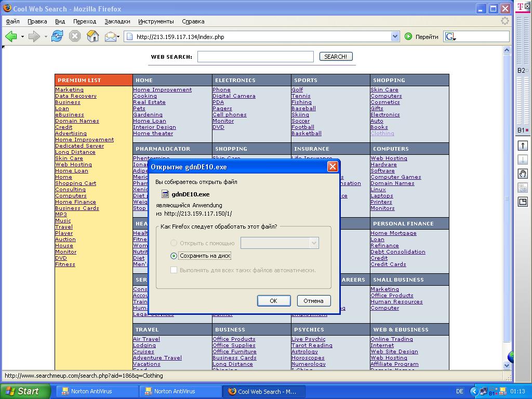Click the hand tool sidebar icon
The width and height of the screenshot is (532, 399).
523,174
